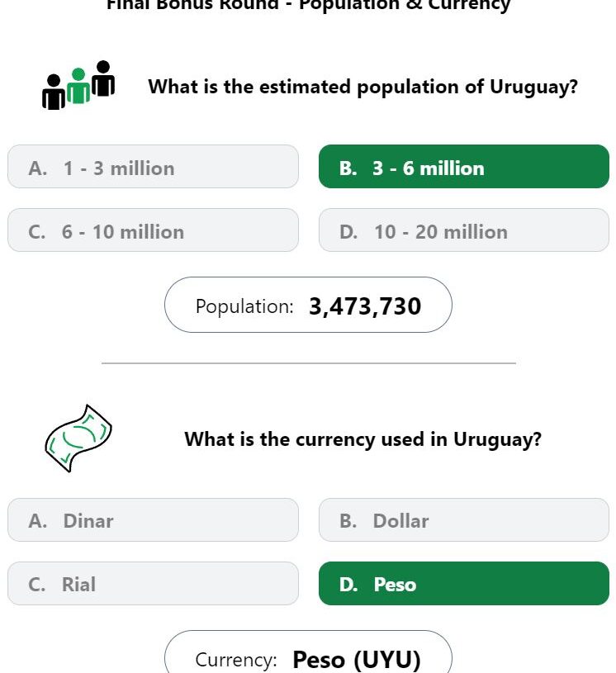This screenshot has width=616, height=673.
Task: Pick option D. 10 - 20 million
Action: [463, 230]
